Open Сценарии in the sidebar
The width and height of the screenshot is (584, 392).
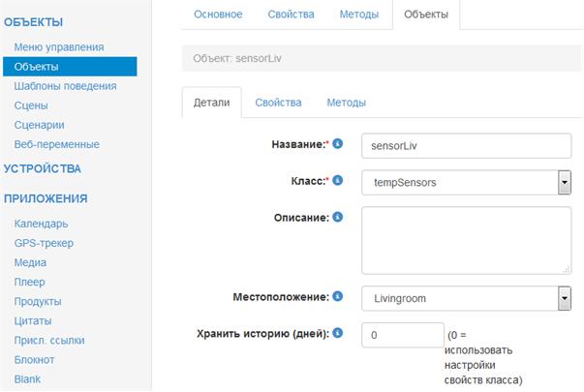click(40, 125)
